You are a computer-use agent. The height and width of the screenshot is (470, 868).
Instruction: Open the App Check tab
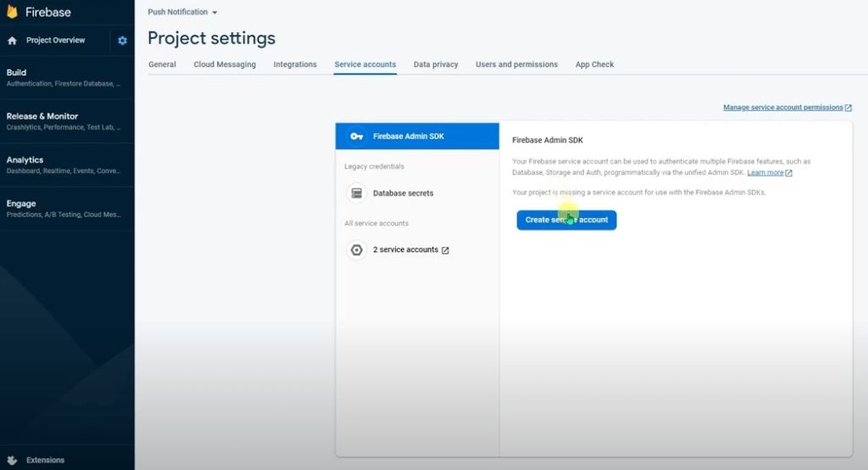[594, 64]
